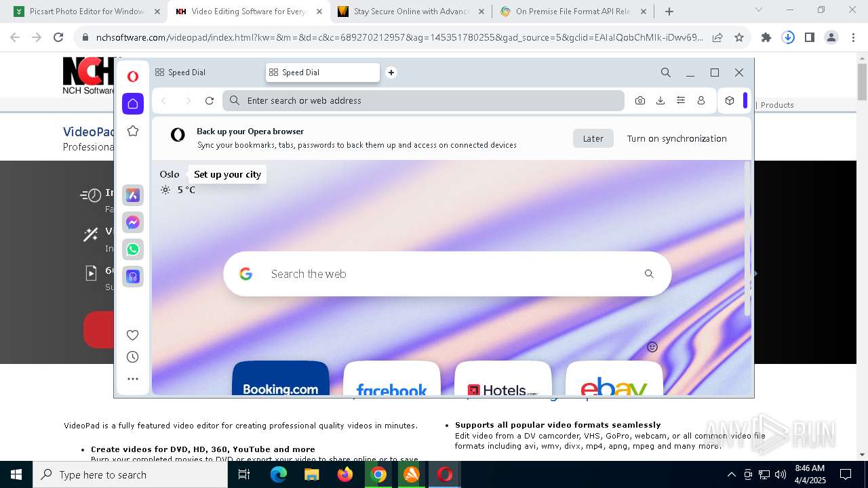Open Task View on taskbar
Screen dimensions: 868x488
(x=244, y=474)
